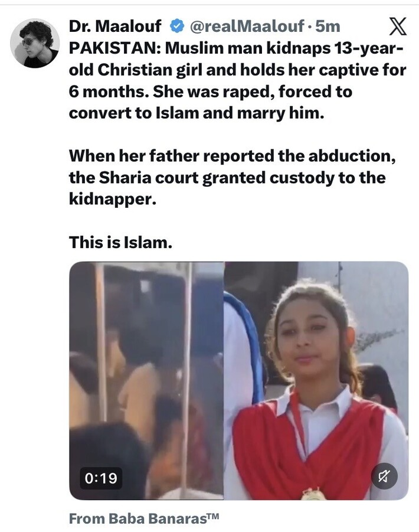This screenshot has width=419, height=532.
Task: Open the Dr. Maalouf display name
Action: click(x=115, y=26)
